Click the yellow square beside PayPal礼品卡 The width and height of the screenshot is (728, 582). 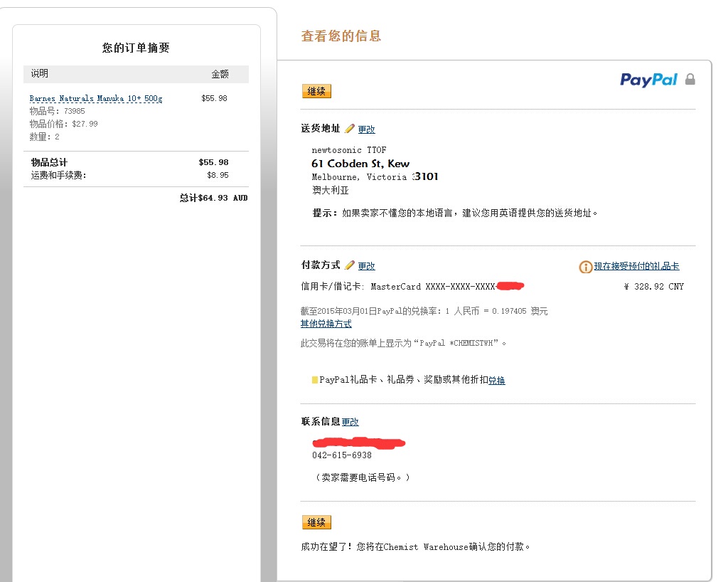[315, 380]
